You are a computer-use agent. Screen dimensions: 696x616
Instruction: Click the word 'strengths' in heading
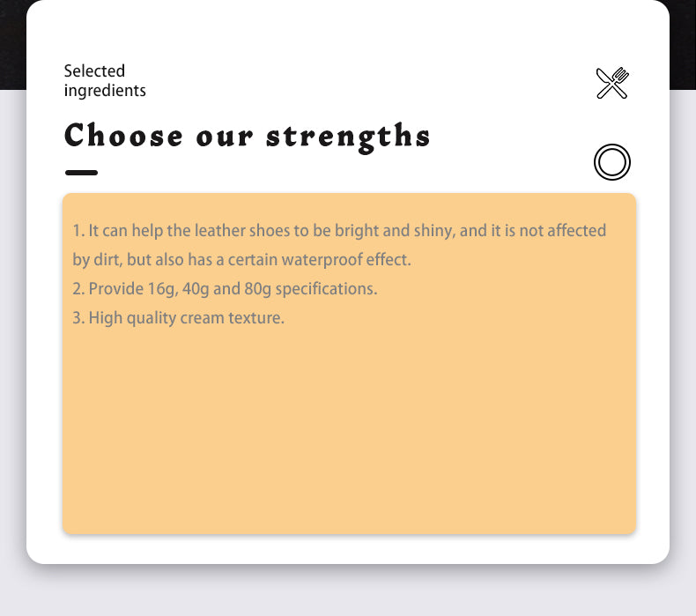pyautogui.click(x=349, y=137)
